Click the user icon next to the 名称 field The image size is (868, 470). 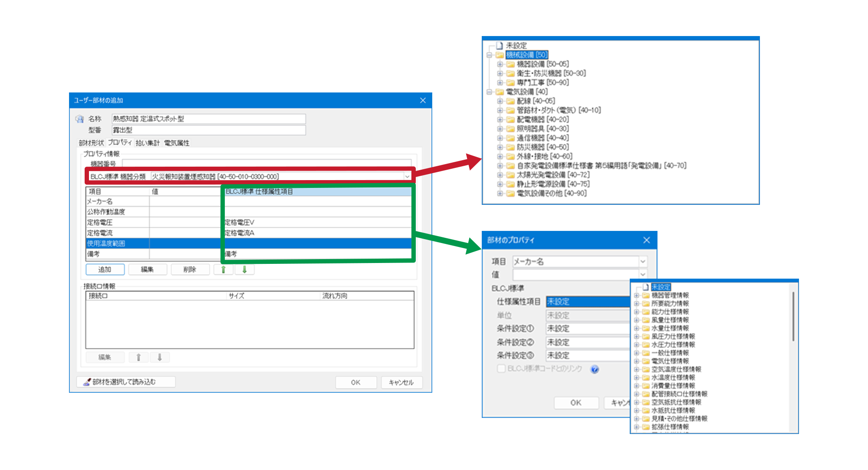point(80,119)
